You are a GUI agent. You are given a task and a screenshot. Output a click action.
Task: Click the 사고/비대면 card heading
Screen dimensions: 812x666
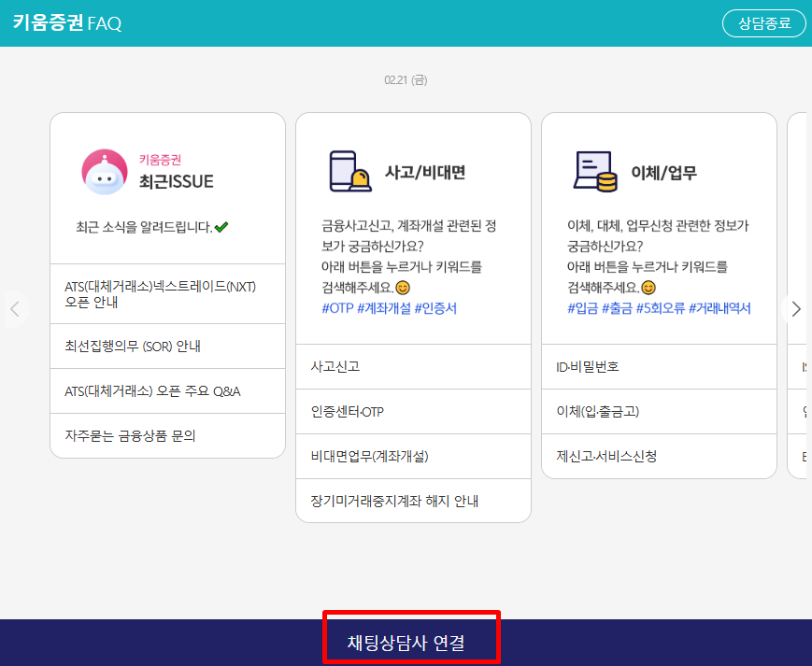(x=425, y=172)
